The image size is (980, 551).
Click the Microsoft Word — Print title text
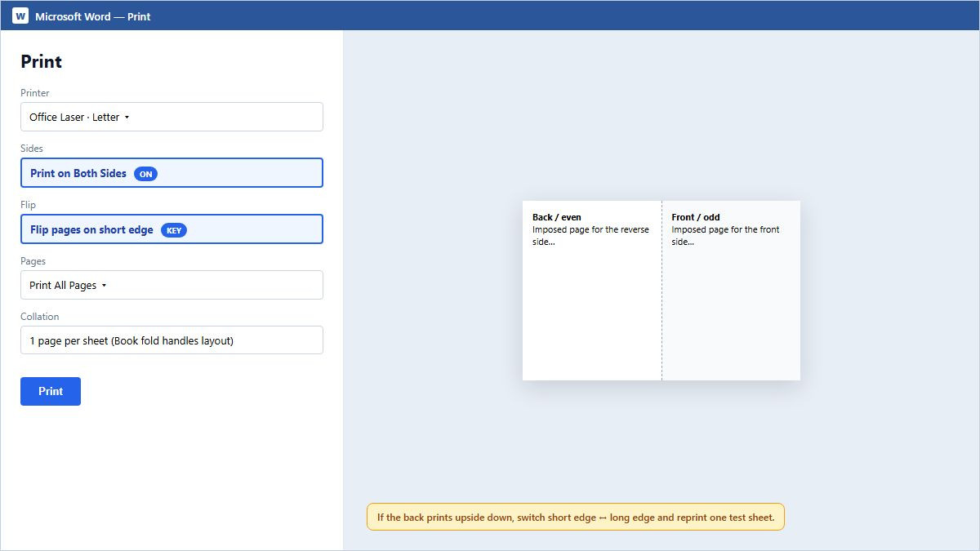[93, 16]
